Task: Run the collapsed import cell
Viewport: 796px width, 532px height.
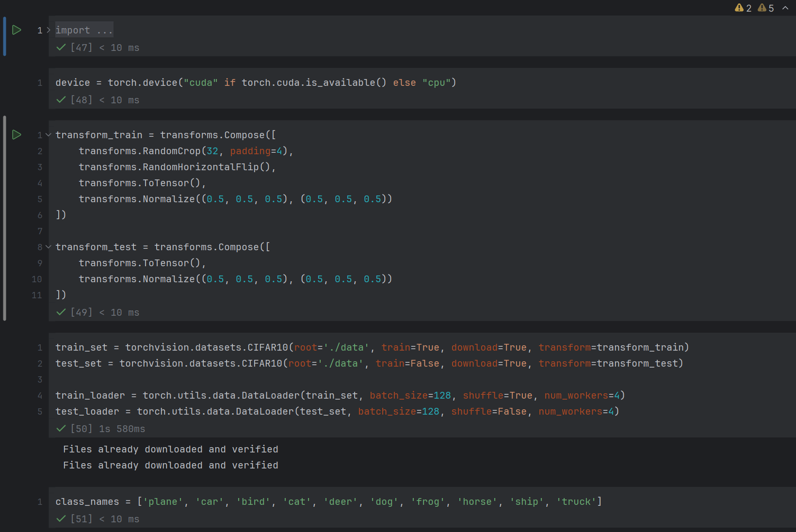Action: tap(16, 30)
